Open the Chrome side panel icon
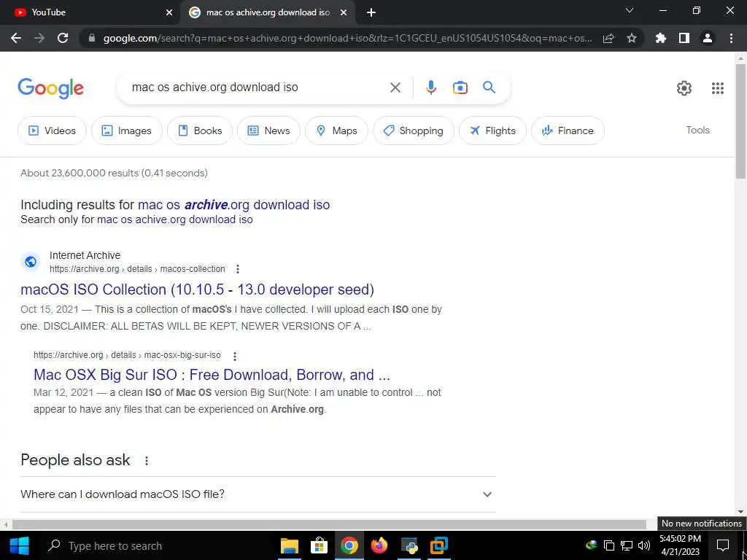 point(684,38)
